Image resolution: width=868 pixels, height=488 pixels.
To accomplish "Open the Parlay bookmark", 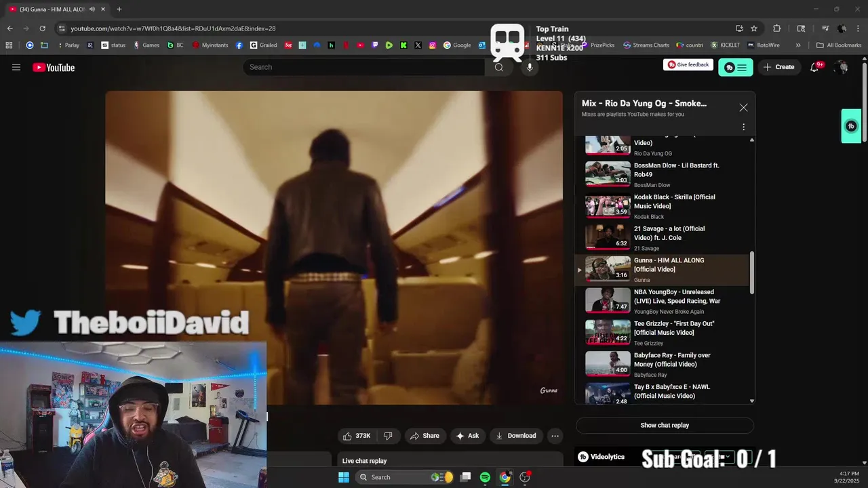I will click(68, 45).
